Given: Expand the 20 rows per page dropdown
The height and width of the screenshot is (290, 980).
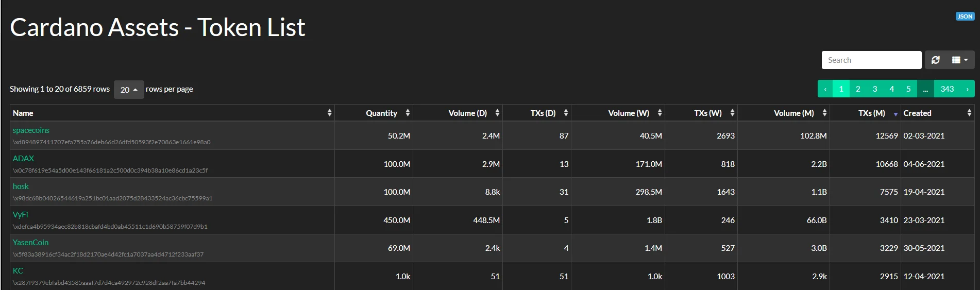Looking at the screenshot, I should pos(129,90).
